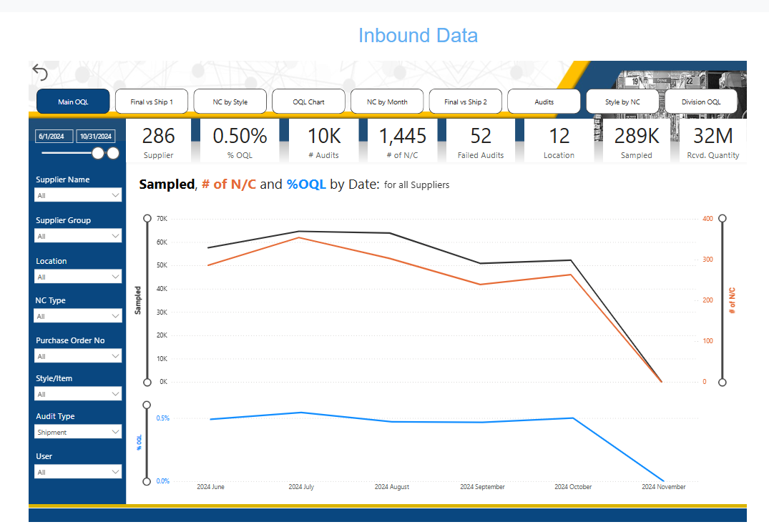View the NC by Month report

click(x=386, y=101)
